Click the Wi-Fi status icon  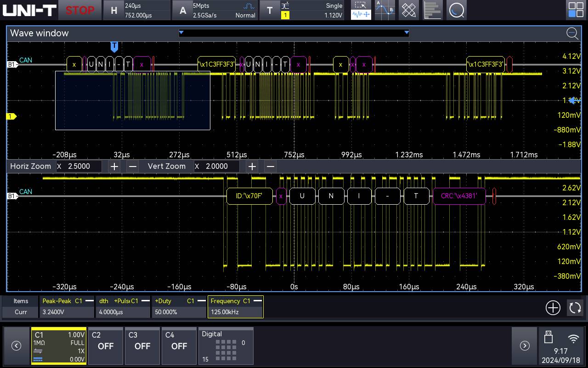coord(572,339)
